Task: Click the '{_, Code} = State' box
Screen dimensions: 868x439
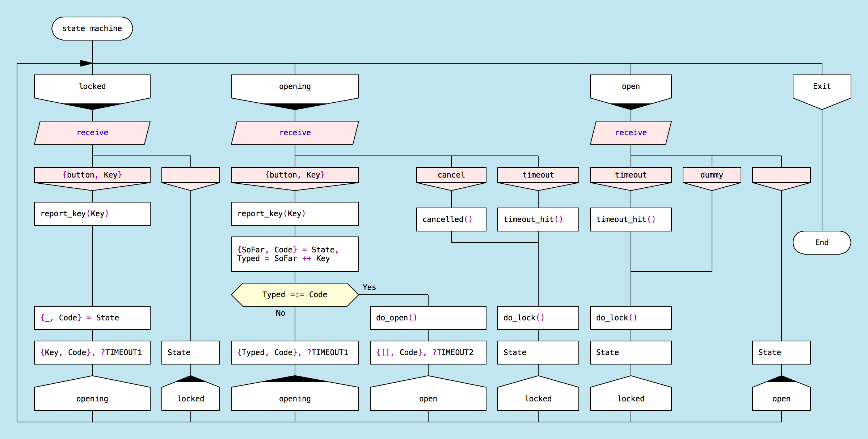Action: pyautogui.click(x=92, y=318)
